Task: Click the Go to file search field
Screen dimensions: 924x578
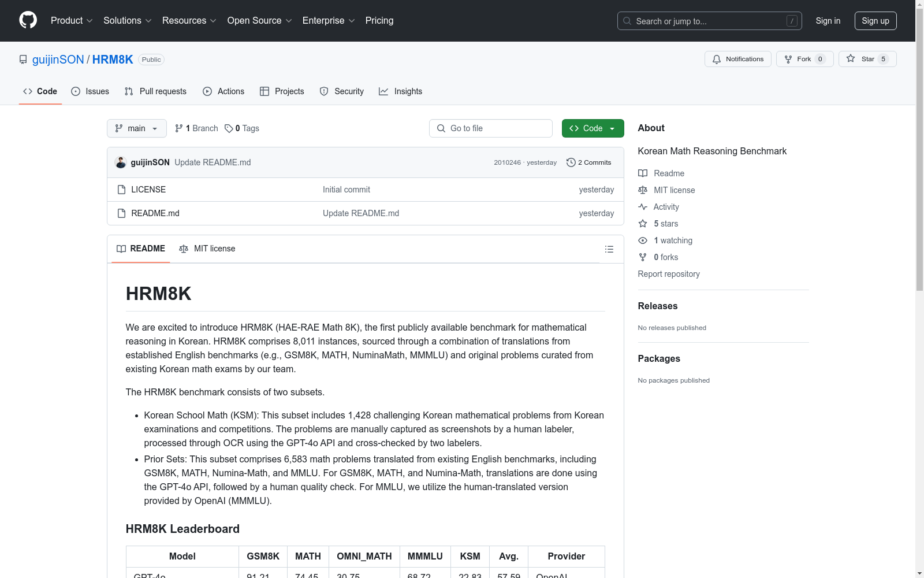Action: tap(491, 128)
